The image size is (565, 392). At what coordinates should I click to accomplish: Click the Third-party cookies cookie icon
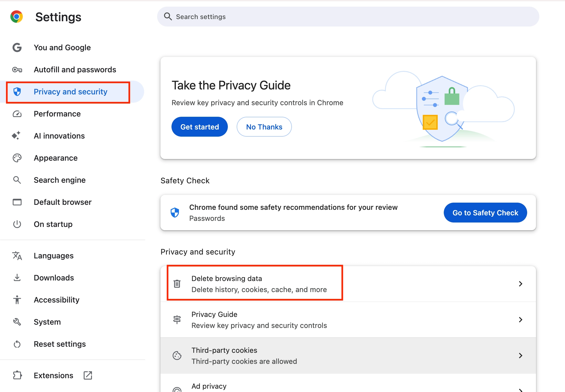(x=177, y=356)
